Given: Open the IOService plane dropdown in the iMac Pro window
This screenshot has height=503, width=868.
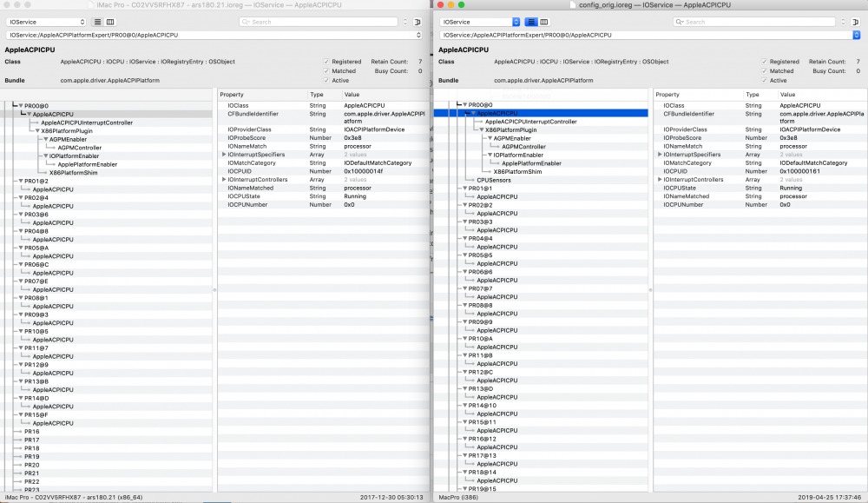Looking at the screenshot, I should (47, 23).
